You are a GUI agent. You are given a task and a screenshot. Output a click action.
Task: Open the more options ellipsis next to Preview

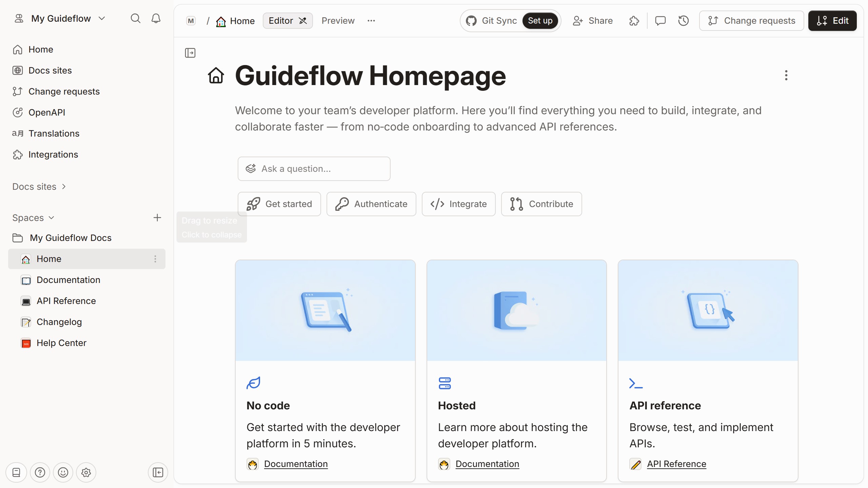pyautogui.click(x=371, y=21)
